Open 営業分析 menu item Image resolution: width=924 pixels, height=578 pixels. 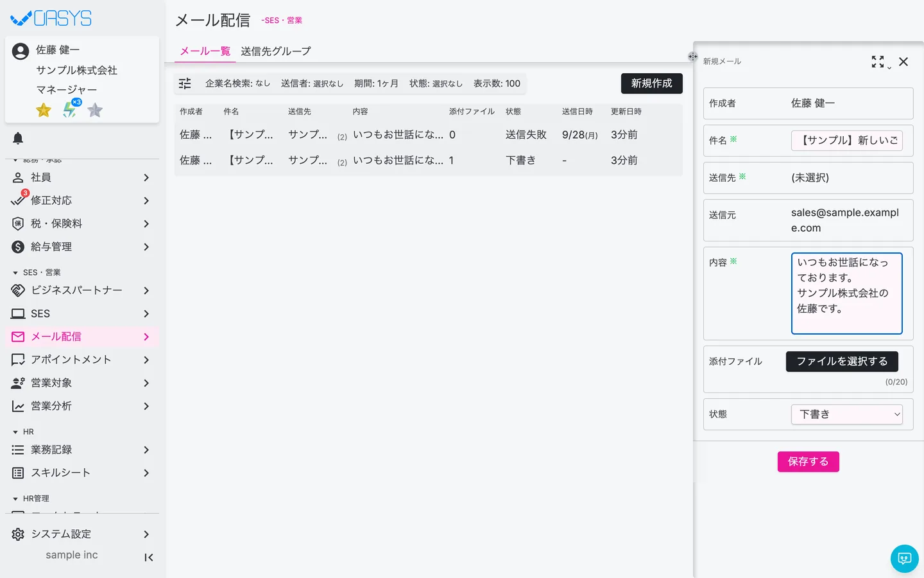82,406
